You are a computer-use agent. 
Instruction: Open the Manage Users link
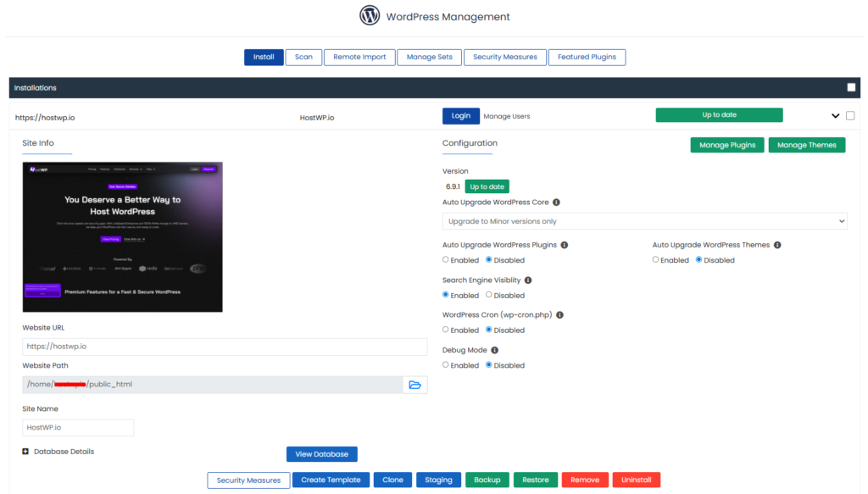coord(507,116)
